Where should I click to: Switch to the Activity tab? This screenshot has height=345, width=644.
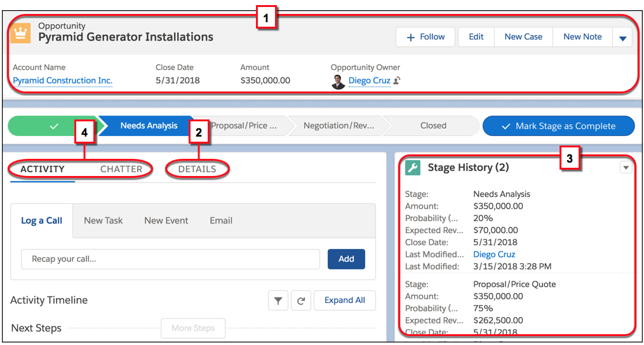(43, 169)
